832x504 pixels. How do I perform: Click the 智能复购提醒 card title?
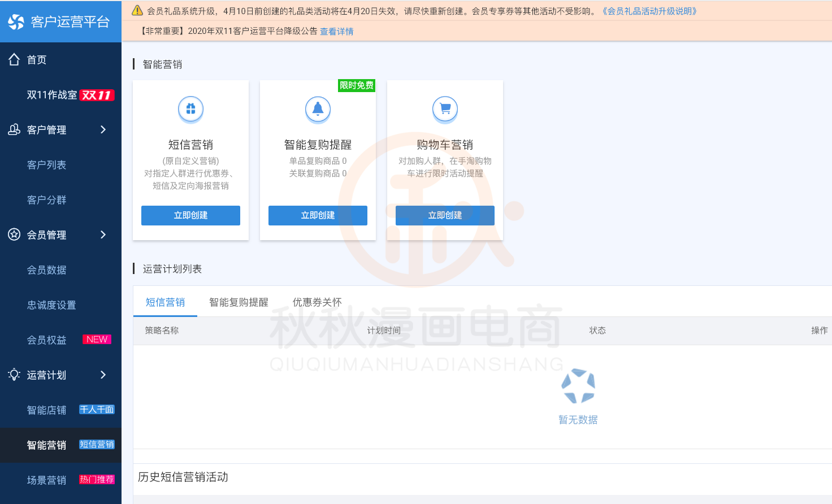click(318, 145)
